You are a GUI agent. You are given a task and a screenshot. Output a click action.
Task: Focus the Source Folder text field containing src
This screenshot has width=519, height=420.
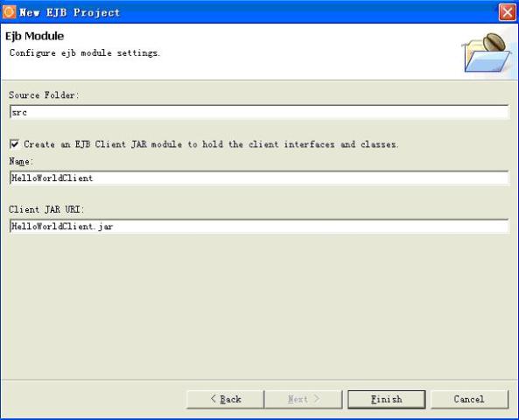click(259, 112)
